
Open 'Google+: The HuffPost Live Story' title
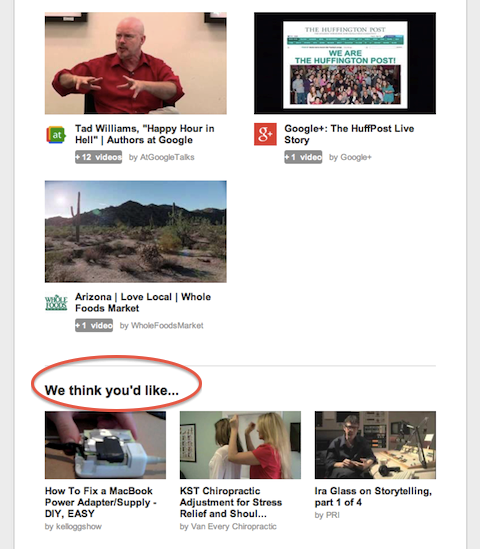coord(349,134)
